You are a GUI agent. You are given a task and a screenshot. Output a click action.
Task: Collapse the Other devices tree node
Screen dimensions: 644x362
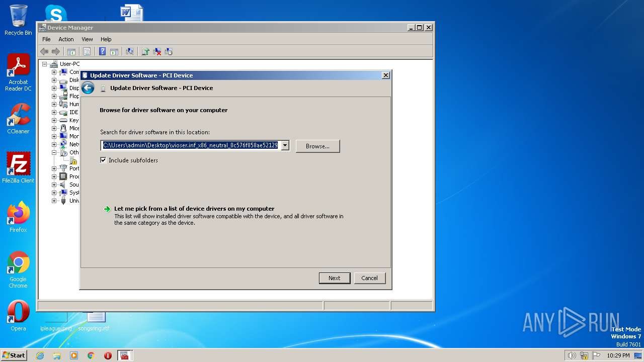(54, 152)
